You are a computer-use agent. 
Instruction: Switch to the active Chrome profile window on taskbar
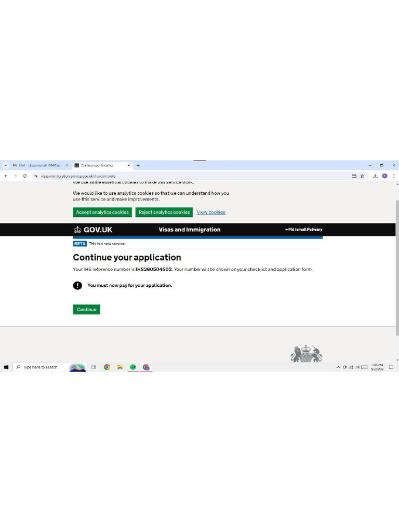point(146,367)
